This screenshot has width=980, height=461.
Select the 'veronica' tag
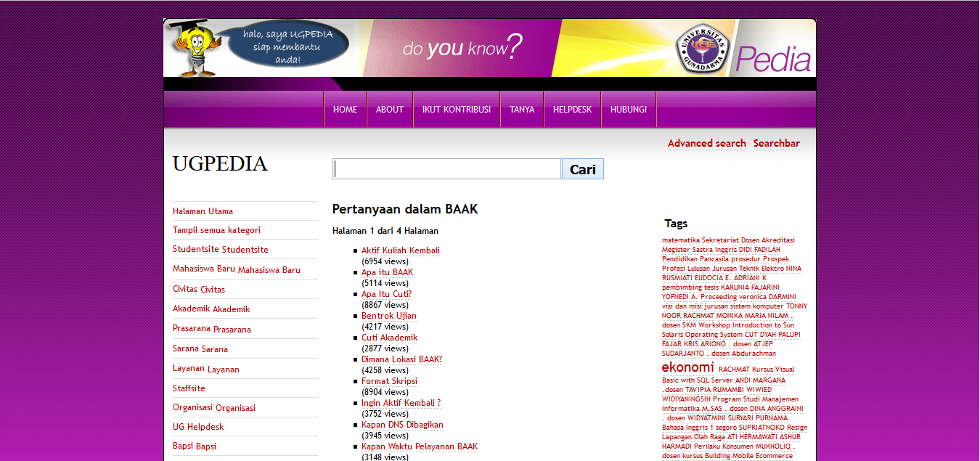(x=752, y=297)
